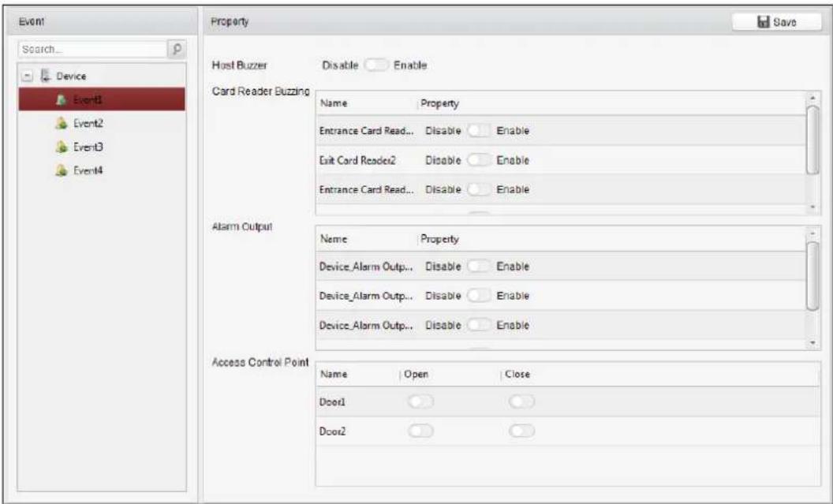Image resolution: width=833 pixels, height=504 pixels.
Task: Select the highlighted Event1 row
Action: pyautogui.click(x=102, y=99)
